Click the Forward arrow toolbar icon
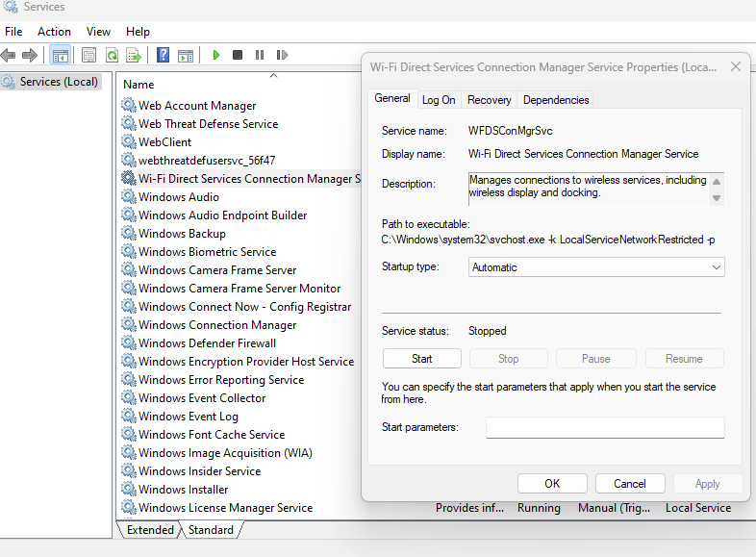 pyautogui.click(x=30, y=55)
